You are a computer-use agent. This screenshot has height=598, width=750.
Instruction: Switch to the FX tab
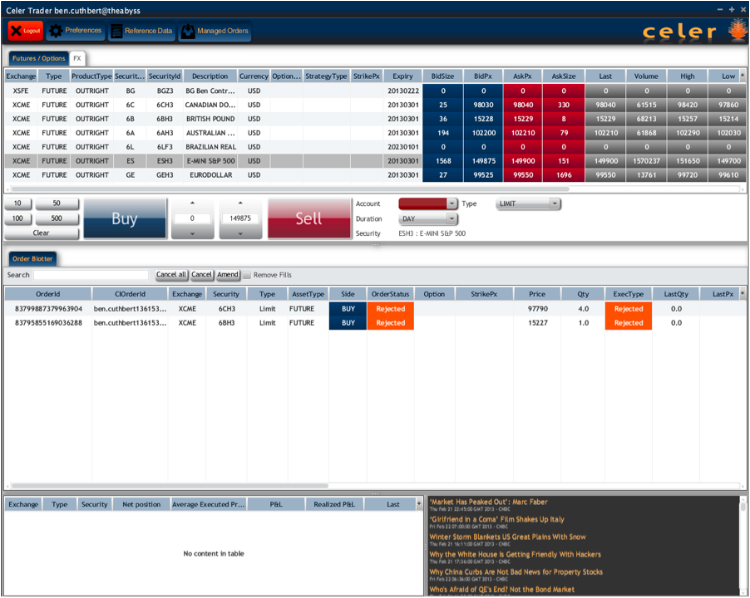coord(77,58)
